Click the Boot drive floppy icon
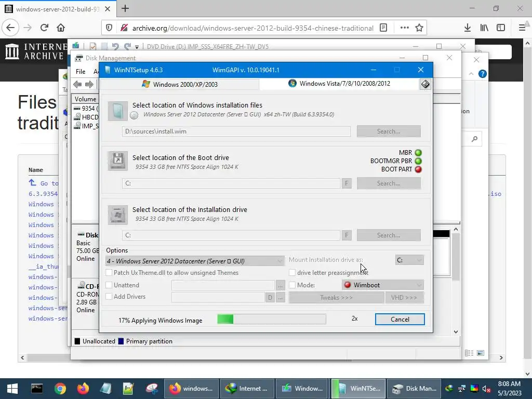532x399 pixels. point(118,161)
